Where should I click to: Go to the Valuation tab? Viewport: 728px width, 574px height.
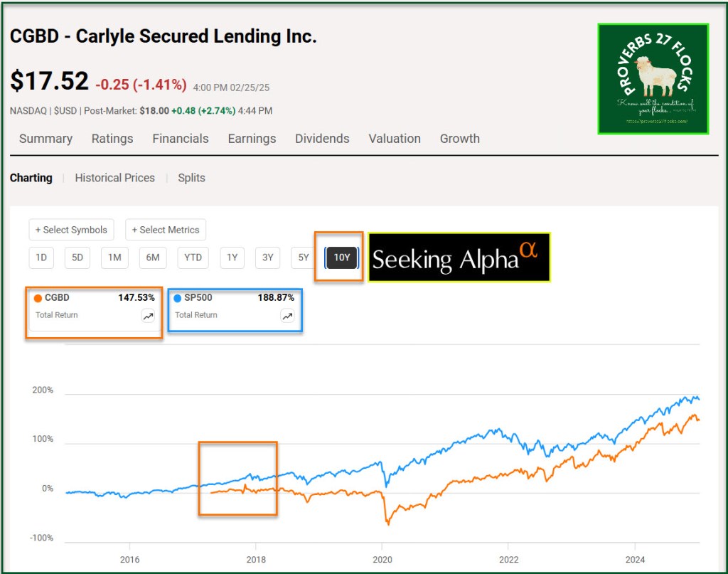[395, 139]
